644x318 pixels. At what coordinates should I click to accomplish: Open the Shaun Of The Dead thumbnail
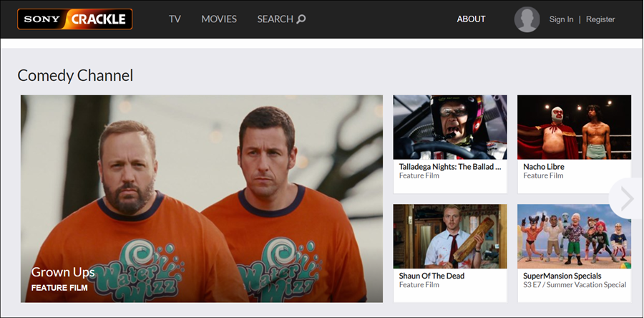tap(450, 236)
